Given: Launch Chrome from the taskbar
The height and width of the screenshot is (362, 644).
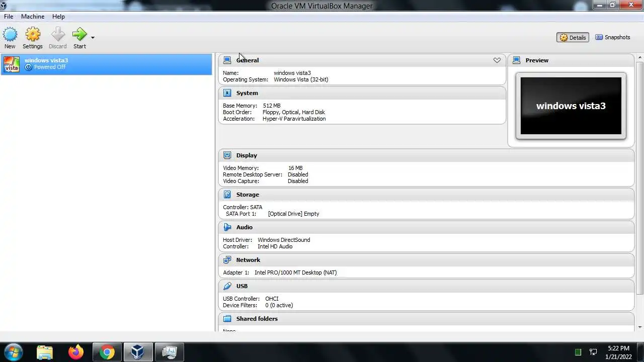Looking at the screenshot, I should pyautogui.click(x=107, y=352).
